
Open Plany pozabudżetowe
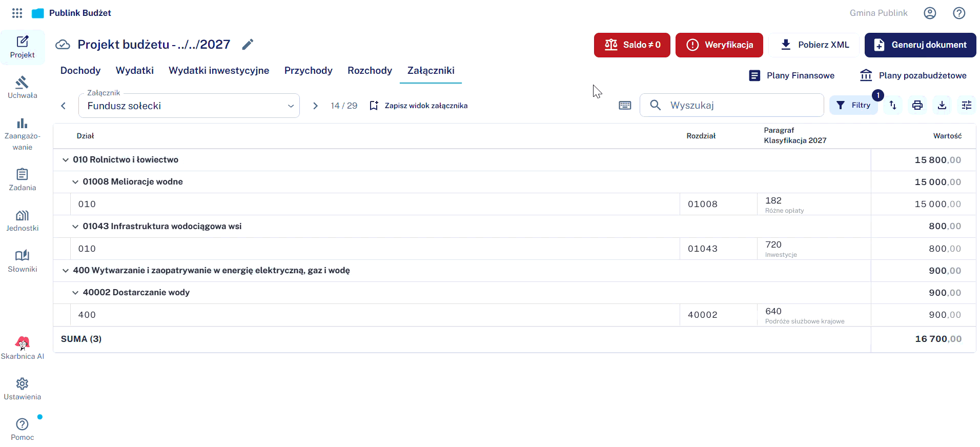[x=913, y=76]
